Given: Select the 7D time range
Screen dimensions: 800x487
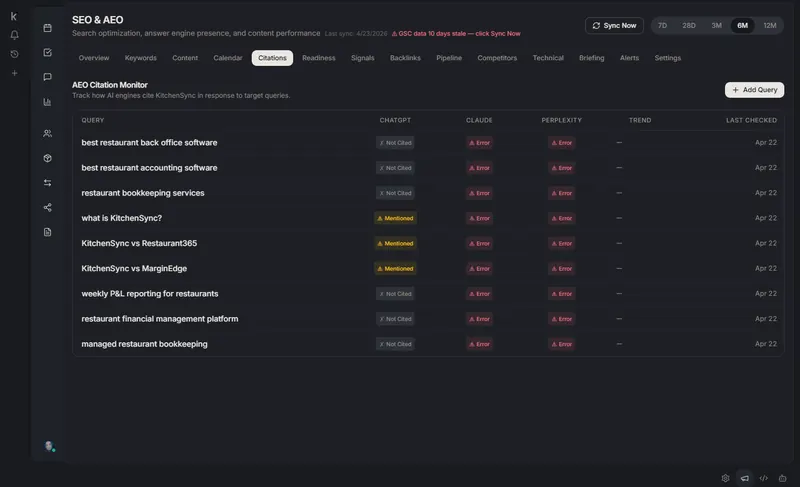Looking at the screenshot, I should pos(662,25).
